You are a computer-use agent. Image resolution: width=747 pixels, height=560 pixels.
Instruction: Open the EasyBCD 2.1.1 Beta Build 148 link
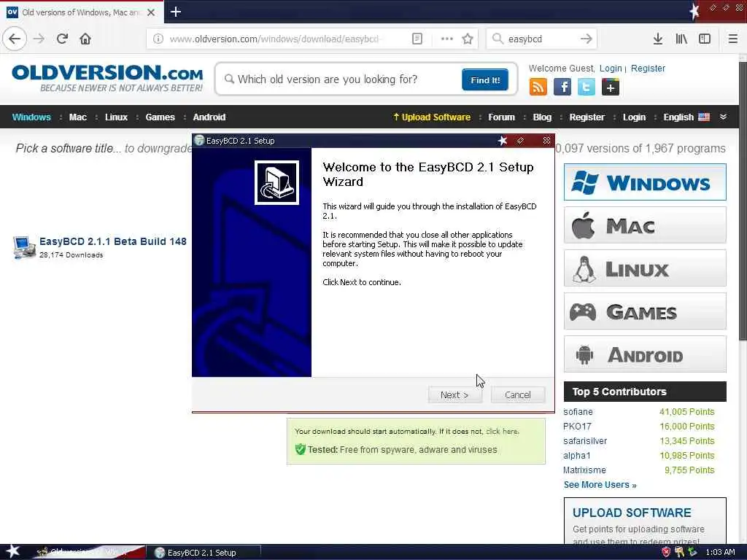pyautogui.click(x=113, y=241)
